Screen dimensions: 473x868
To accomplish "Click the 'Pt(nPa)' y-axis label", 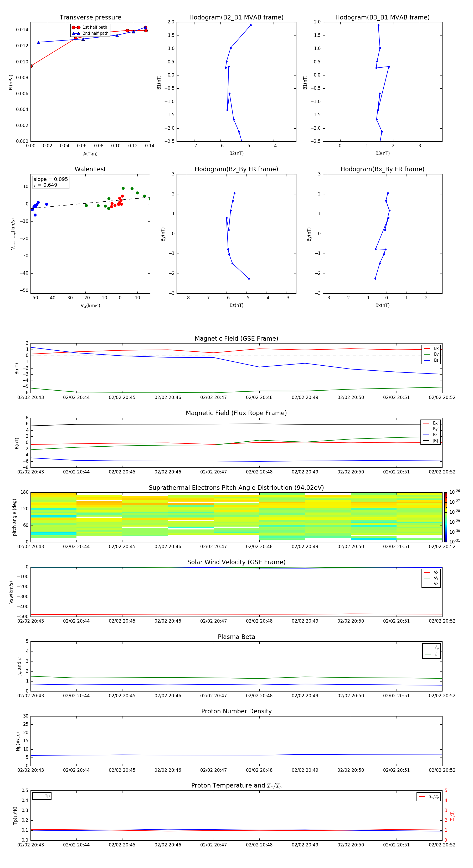I will [x=11, y=82].
